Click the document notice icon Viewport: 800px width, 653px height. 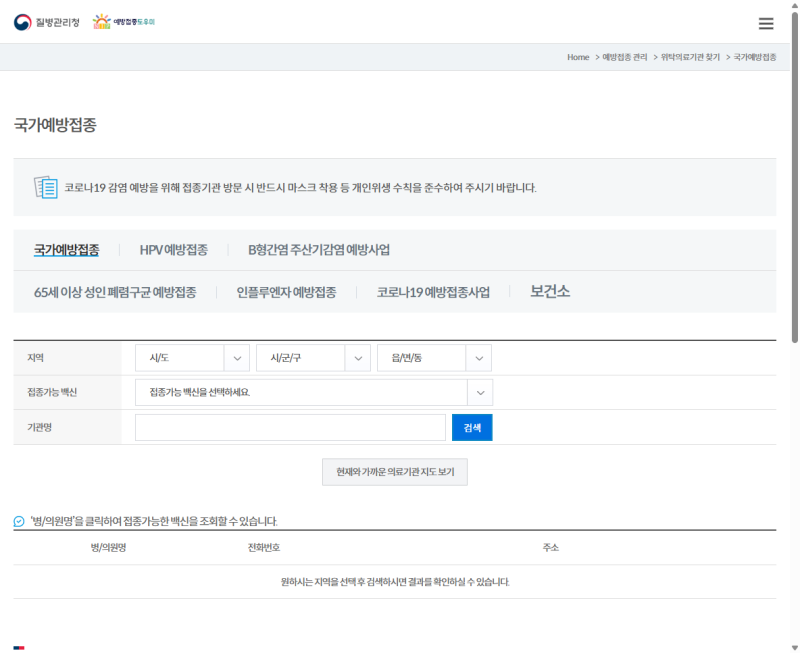(x=45, y=187)
